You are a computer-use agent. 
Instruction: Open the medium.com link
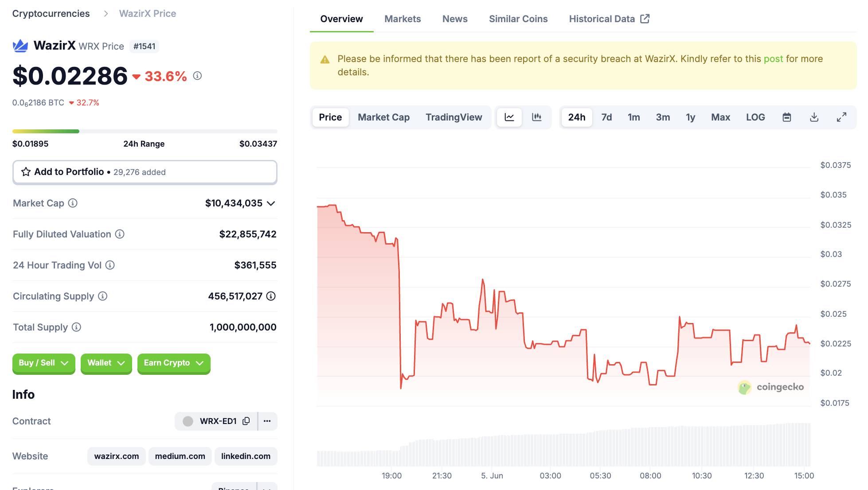click(x=180, y=456)
